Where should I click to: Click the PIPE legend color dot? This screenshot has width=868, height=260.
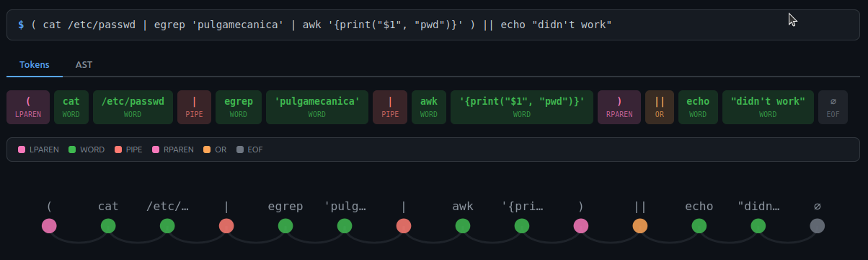(118, 149)
